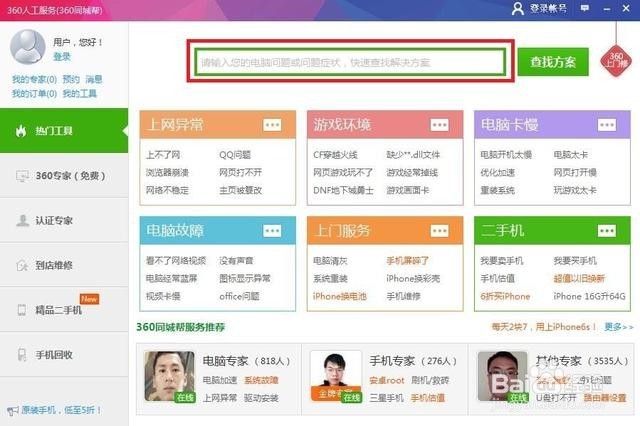Image resolution: width=640 pixels, height=426 pixels.
Task: Choose CF穿越火线 under 游戏环境
Action: 336,155
